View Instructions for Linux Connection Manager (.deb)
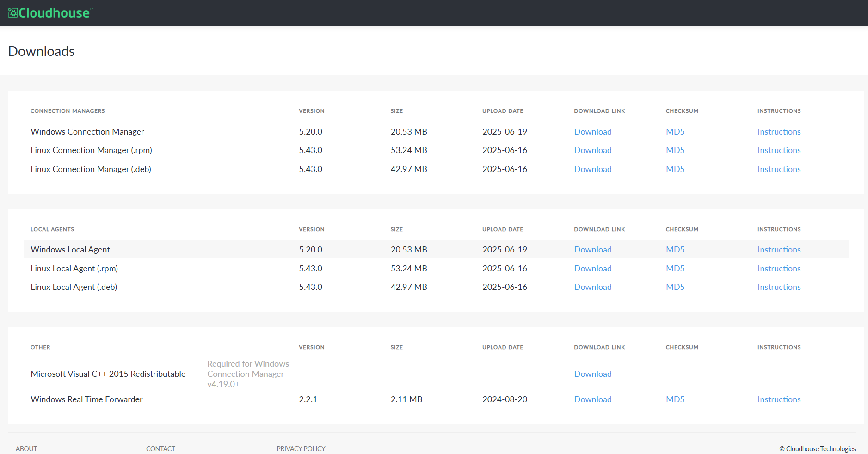Screen dimensions: 868x454 (779, 169)
